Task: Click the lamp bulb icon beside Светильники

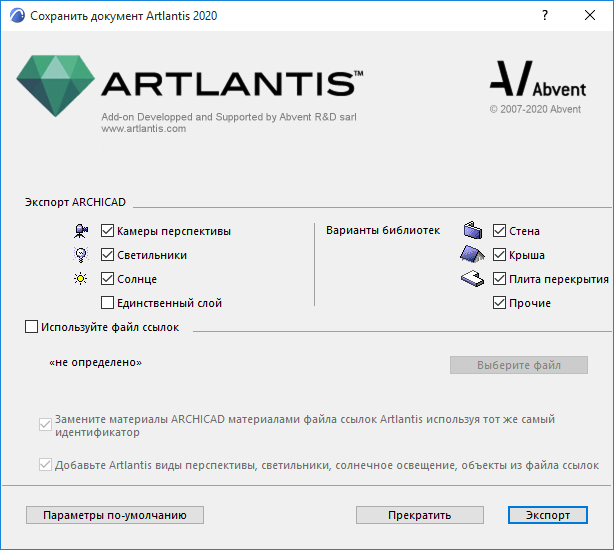Action: [81, 255]
